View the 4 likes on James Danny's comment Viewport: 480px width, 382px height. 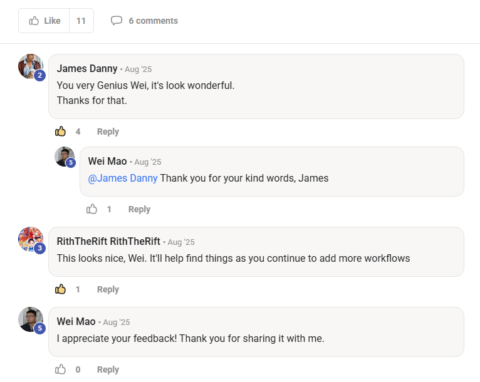(x=78, y=132)
